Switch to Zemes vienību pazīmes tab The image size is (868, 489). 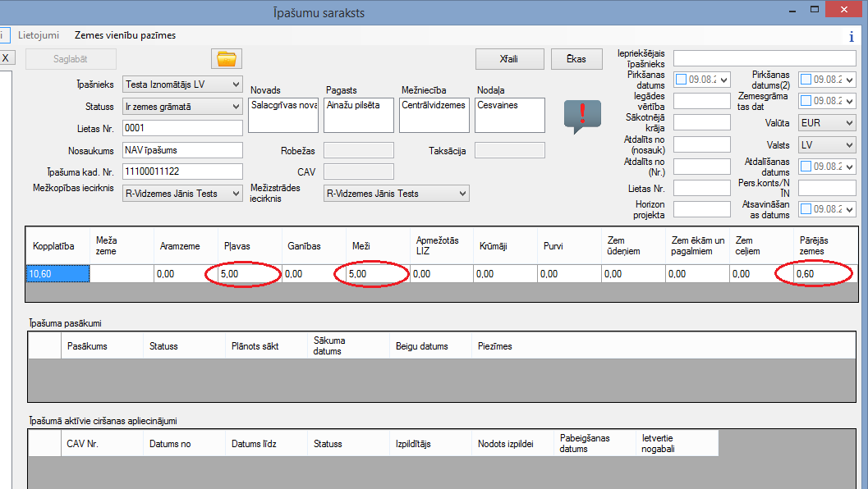click(x=125, y=35)
